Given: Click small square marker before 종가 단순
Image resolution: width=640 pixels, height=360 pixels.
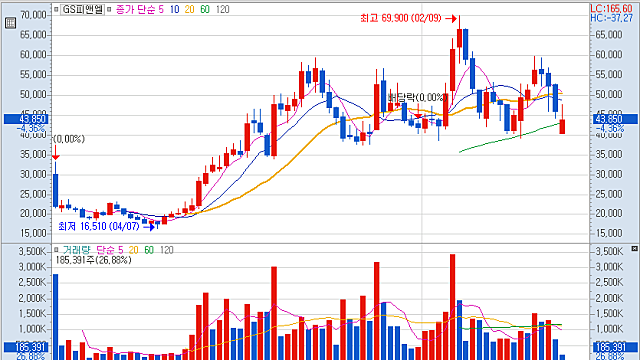Looking at the screenshot, I should 109,9.
